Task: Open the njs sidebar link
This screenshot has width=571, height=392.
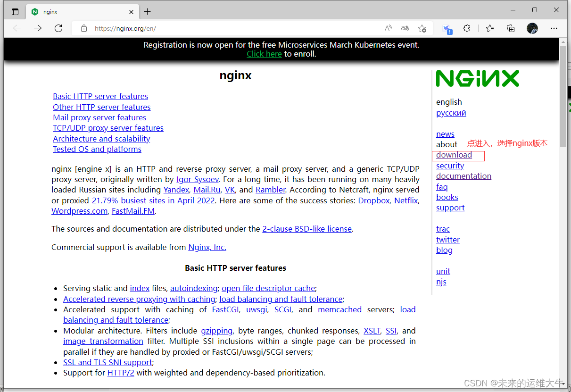Action: (441, 282)
